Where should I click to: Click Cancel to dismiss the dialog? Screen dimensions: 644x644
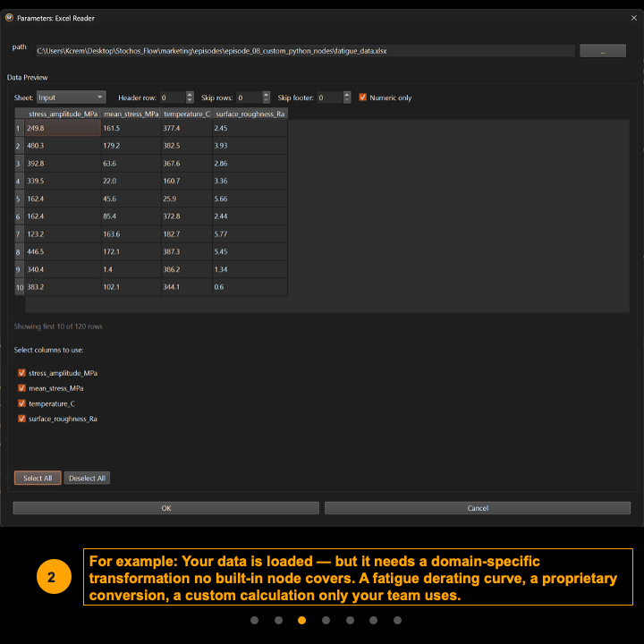(478, 508)
